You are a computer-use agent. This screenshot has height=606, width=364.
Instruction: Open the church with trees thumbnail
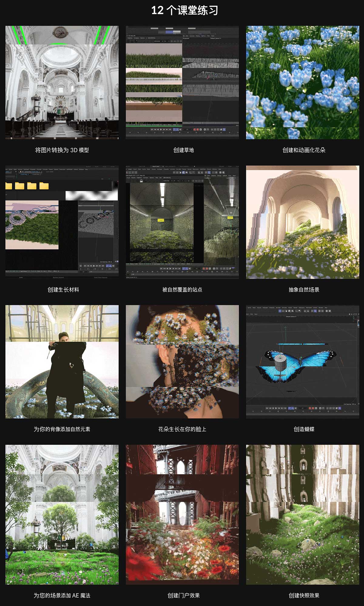(x=62, y=514)
